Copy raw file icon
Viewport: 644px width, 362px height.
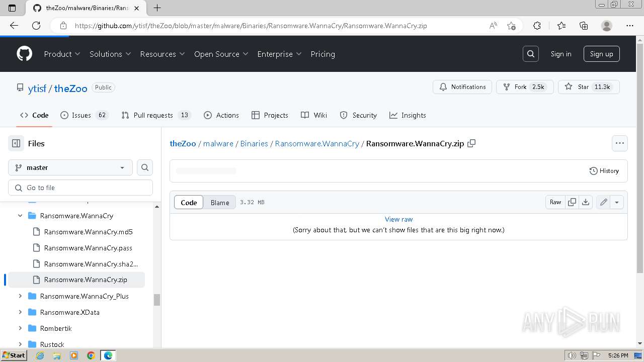click(x=572, y=202)
